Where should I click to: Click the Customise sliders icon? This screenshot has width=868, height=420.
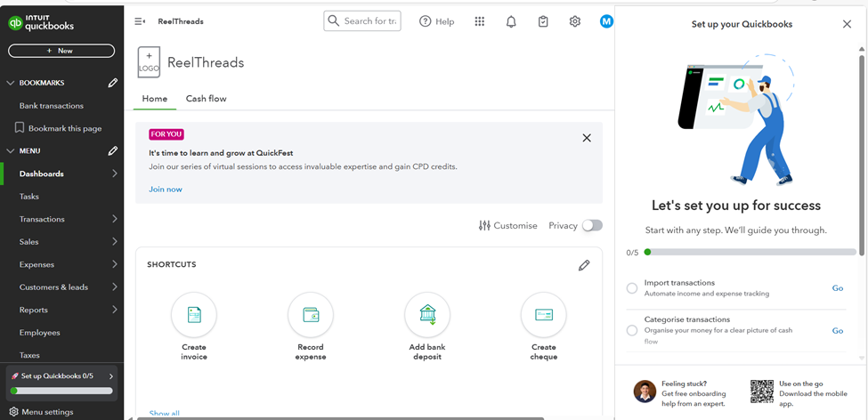pyautogui.click(x=484, y=225)
